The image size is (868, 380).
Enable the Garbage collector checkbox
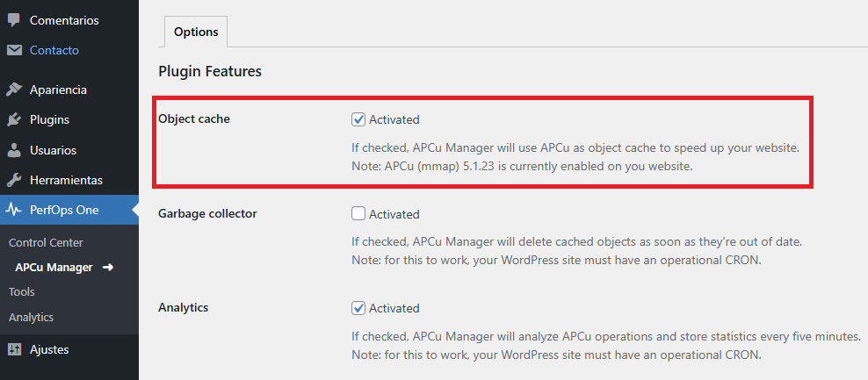(x=358, y=213)
